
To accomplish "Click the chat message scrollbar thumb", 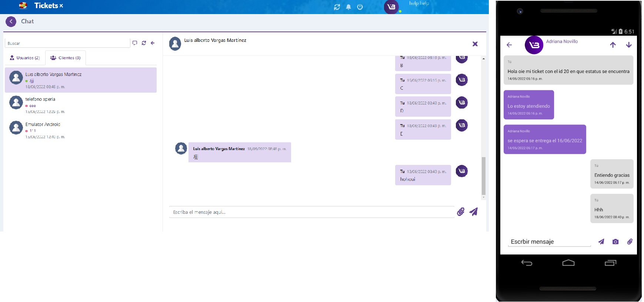I will (483, 176).
